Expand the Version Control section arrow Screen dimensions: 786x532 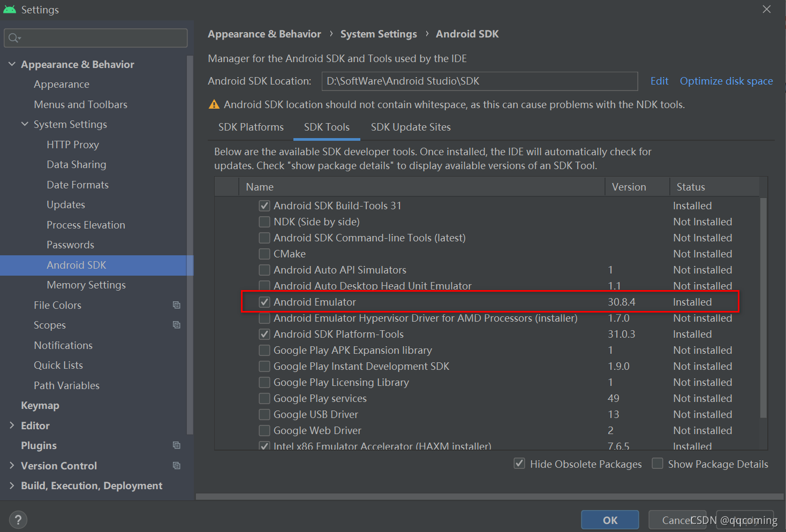(x=12, y=466)
